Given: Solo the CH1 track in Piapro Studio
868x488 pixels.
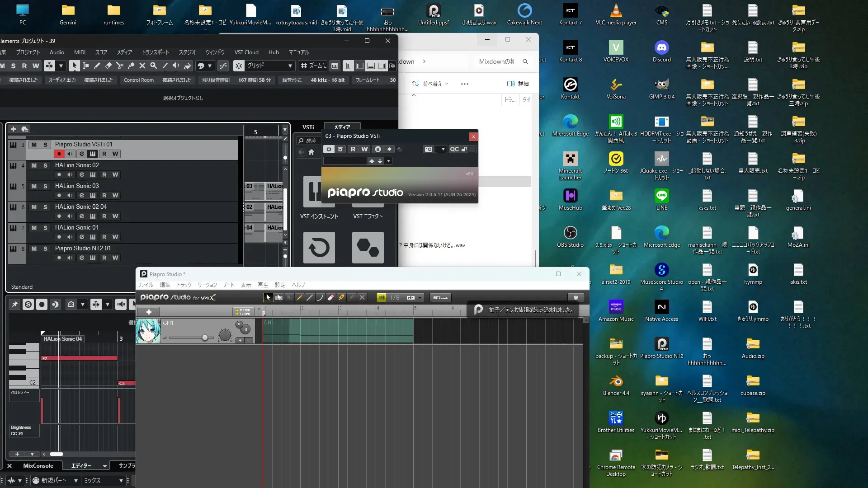Looking at the screenshot, I should coord(239,324).
